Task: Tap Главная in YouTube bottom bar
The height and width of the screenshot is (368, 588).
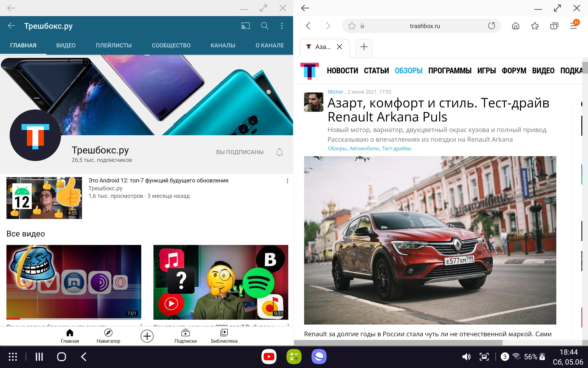Action: tap(70, 336)
